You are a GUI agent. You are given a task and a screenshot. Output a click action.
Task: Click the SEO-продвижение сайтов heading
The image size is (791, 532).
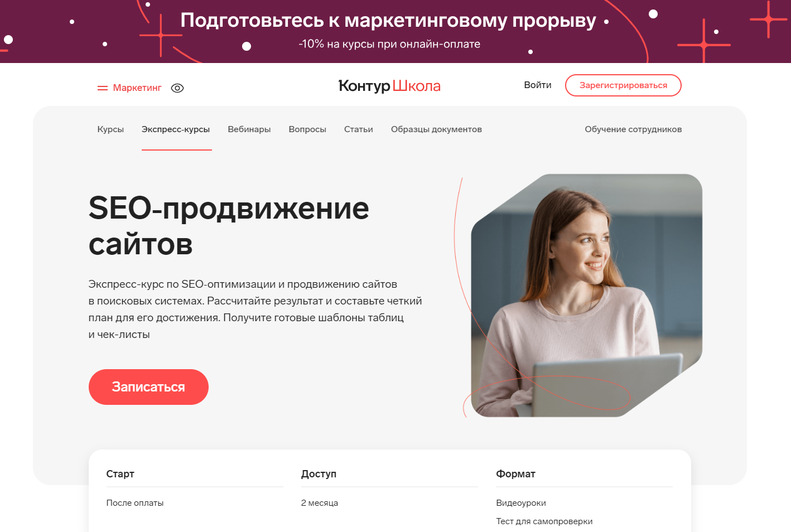229,226
